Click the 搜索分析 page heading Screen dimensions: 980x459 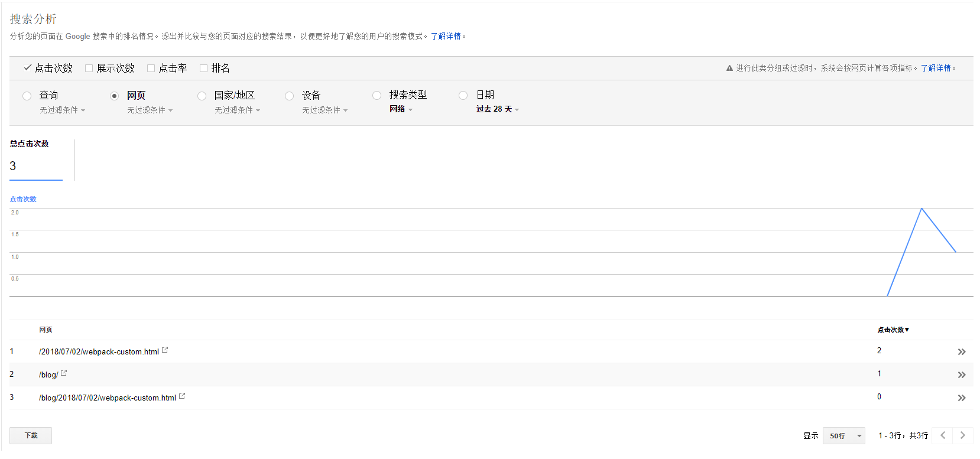33,19
